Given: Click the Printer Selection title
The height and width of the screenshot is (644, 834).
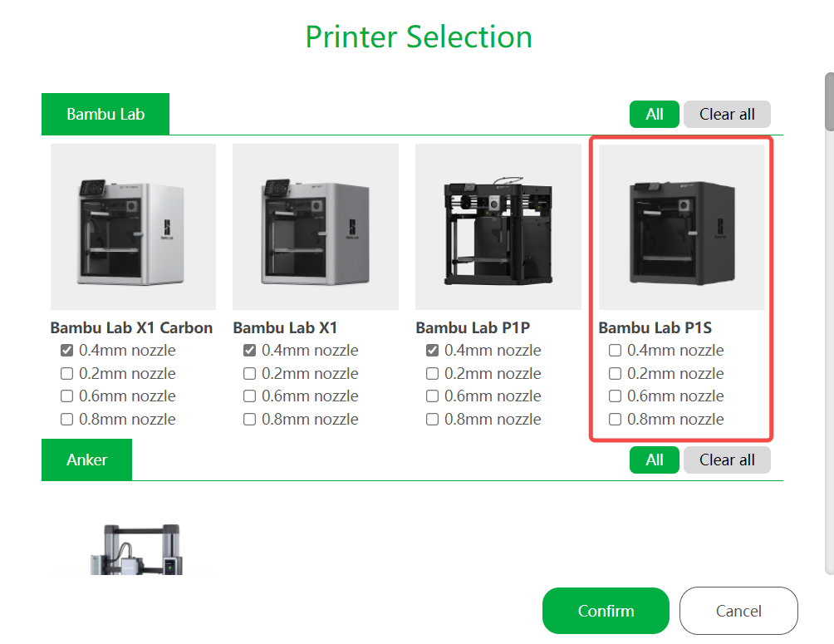Looking at the screenshot, I should coord(419,37).
